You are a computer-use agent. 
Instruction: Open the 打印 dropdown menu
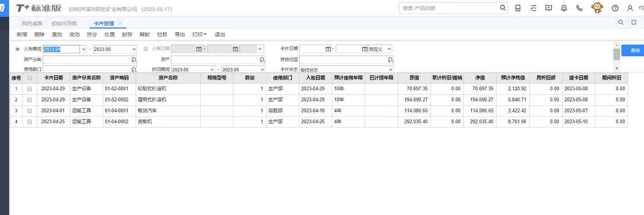click(x=199, y=34)
